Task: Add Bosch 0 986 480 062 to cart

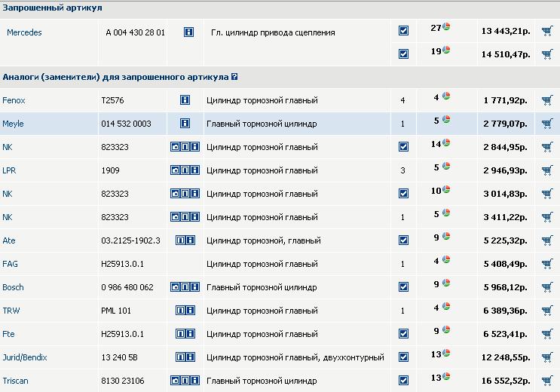Action: [x=546, y=287]
